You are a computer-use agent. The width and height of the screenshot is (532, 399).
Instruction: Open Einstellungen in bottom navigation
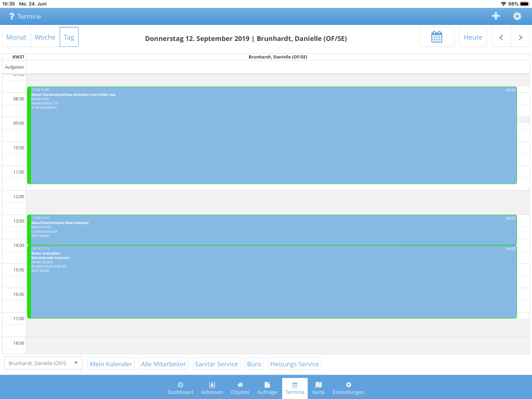(x=348, y=388)
